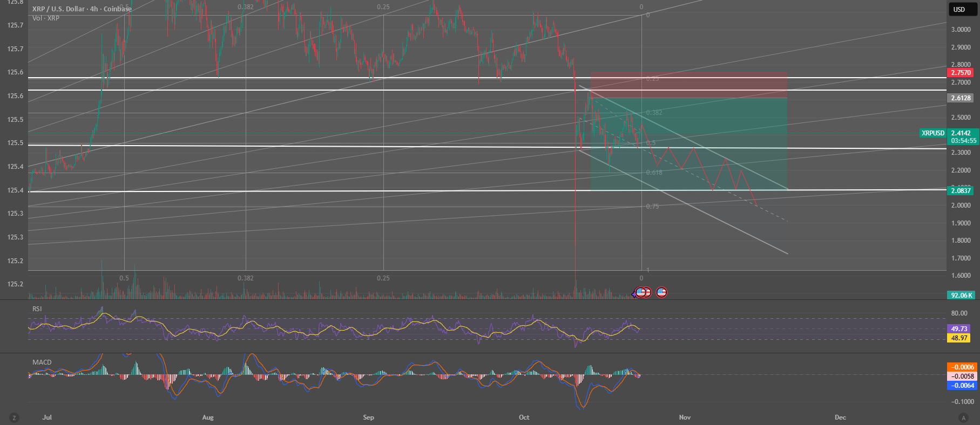The width and height of the screenshot is (980, 425).
Task: Click the purple star marker beside the flags
Action: click(634, 294)
